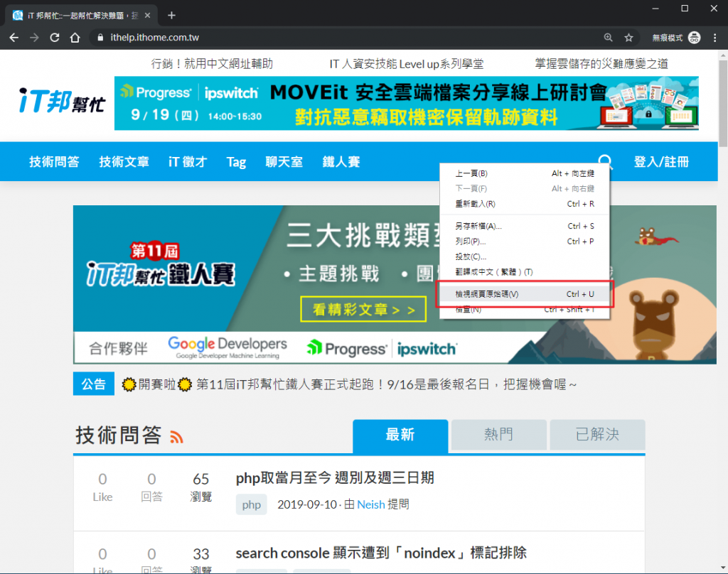Select 重新載入(R) in the context menu
Image resolution: width=728 pixels, height=574 pixels.
pyautogui.click(x=525, y=204)
